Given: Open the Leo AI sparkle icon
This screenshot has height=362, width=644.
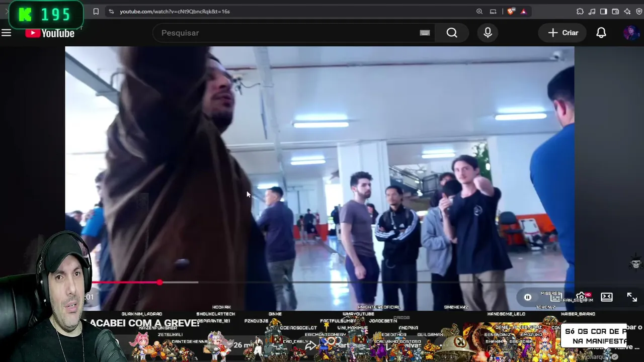Looking at the screenshot, I should (627, 12).
